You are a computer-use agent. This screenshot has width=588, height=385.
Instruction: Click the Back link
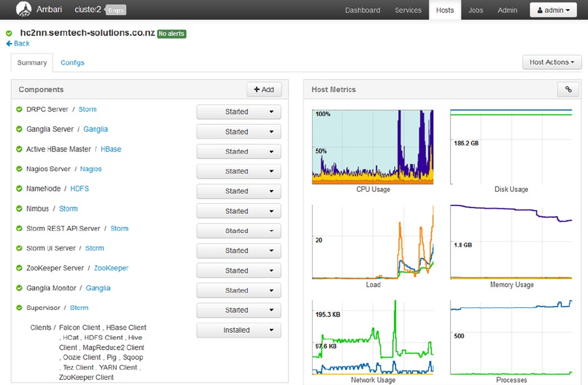[x=22, y=44]
